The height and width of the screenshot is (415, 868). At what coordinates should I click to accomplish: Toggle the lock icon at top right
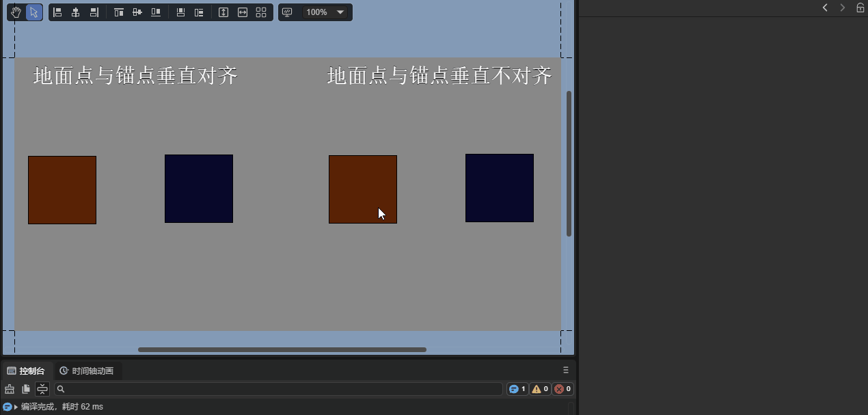pos(860,8)
